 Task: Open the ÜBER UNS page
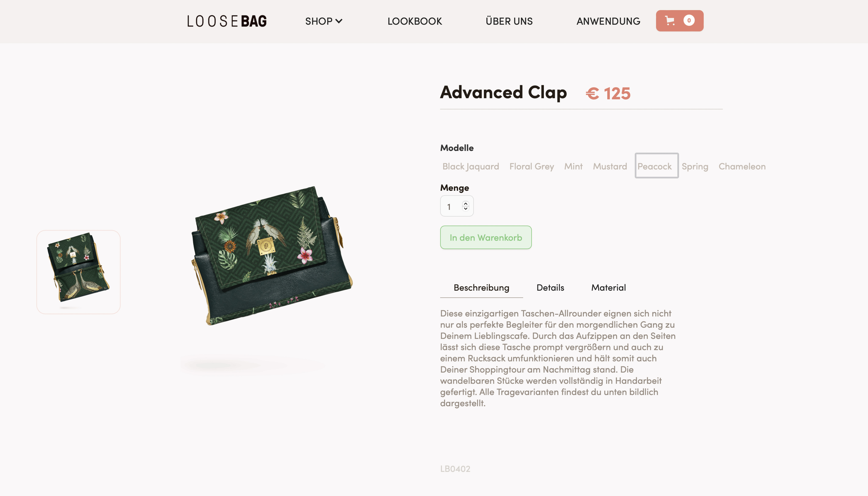click(509, 21)
